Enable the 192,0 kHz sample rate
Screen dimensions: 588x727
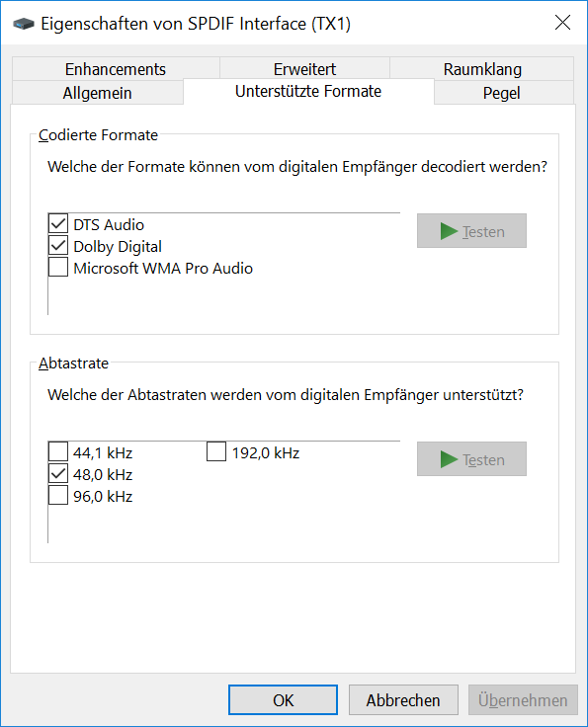pos(216,452)
